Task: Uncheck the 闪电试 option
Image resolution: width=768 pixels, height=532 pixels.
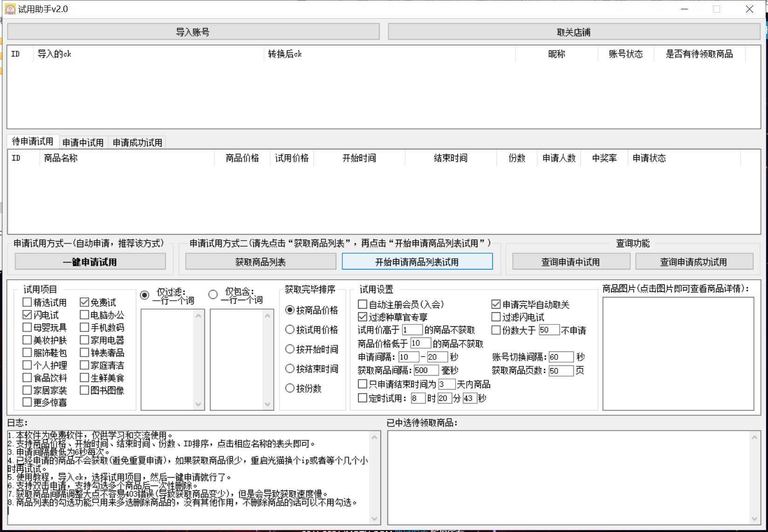Action: coord(27,315)
